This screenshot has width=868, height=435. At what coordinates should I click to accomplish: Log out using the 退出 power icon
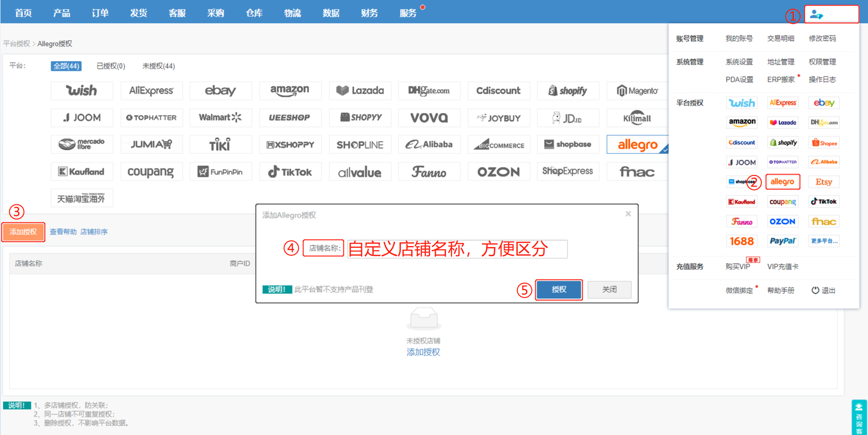[x=823, y=290]
